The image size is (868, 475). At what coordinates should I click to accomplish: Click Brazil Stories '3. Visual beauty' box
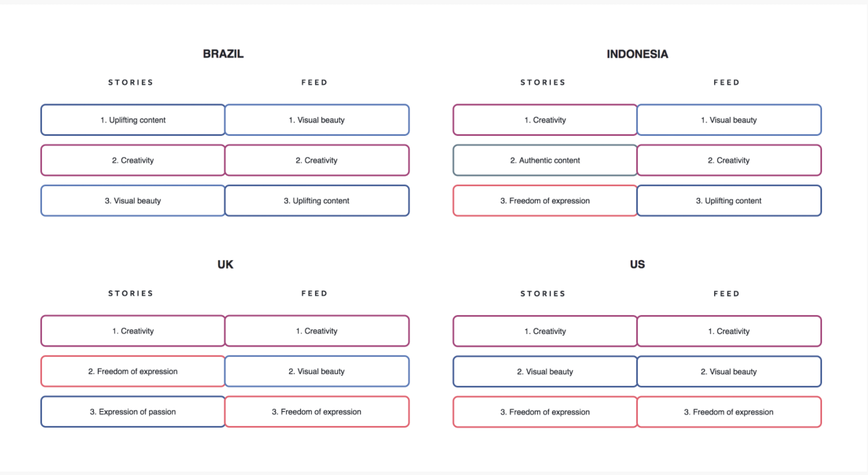(133, 200)
